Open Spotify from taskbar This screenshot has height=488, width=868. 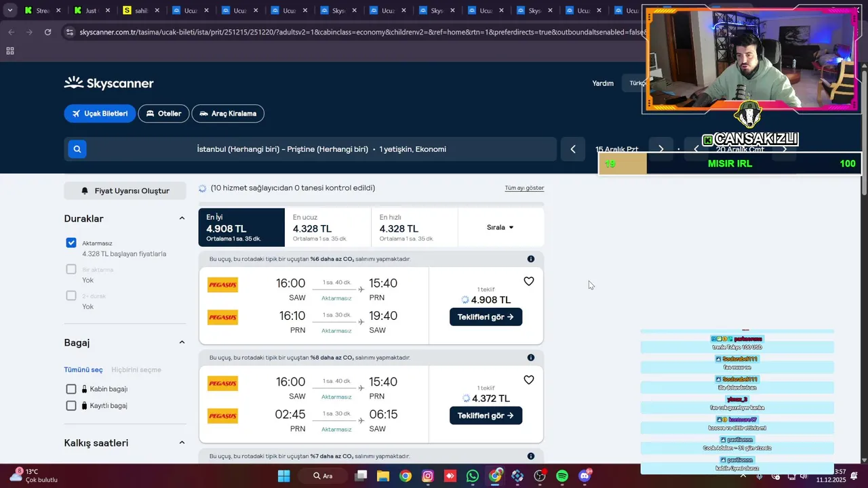562,476
